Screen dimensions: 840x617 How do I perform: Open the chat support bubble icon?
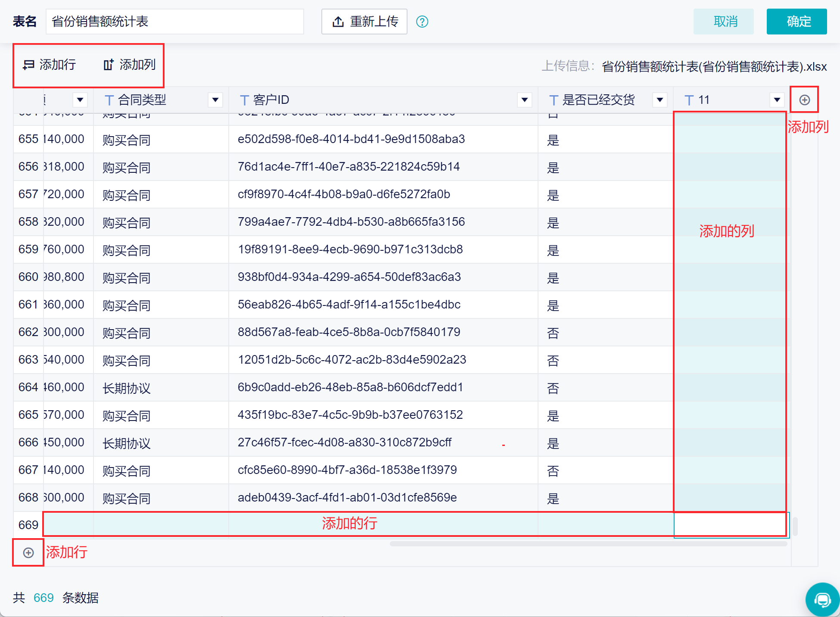(x=822, y=599)
